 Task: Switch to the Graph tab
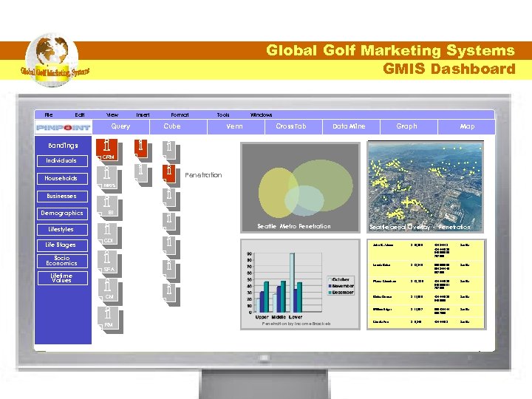pyautogui.click(x=409, y=127)
